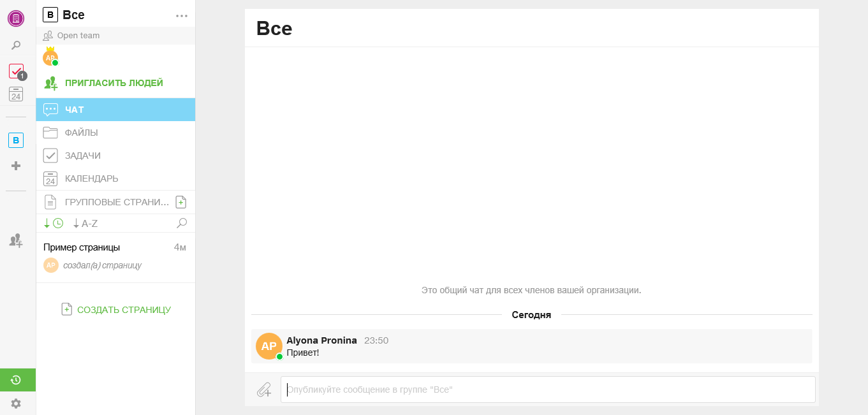
Task: Click the organization logo icon
Action: 16,18
